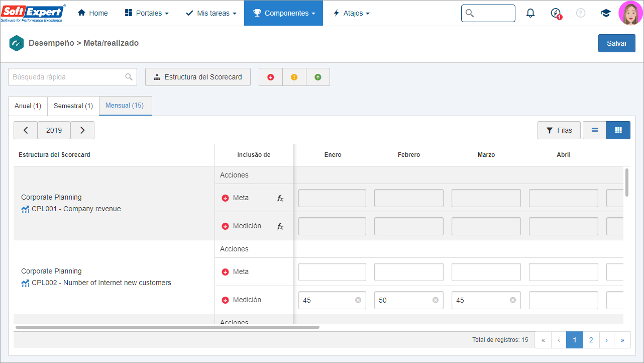Click the CPL002 indicator chart icon

click(x=25, y=283)
